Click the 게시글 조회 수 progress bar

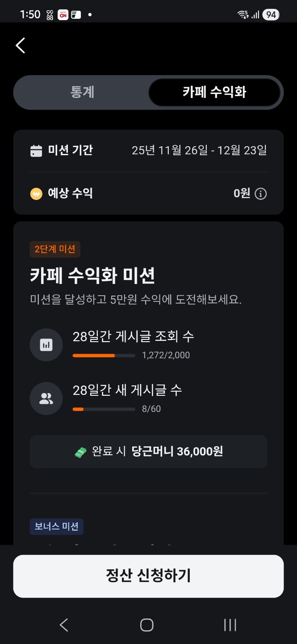[x=104, y=356]
